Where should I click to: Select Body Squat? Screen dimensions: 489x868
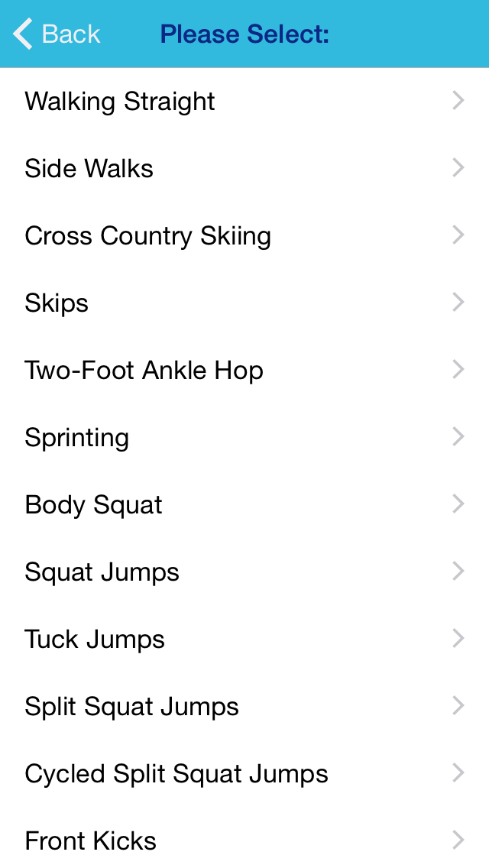[244, 505]
